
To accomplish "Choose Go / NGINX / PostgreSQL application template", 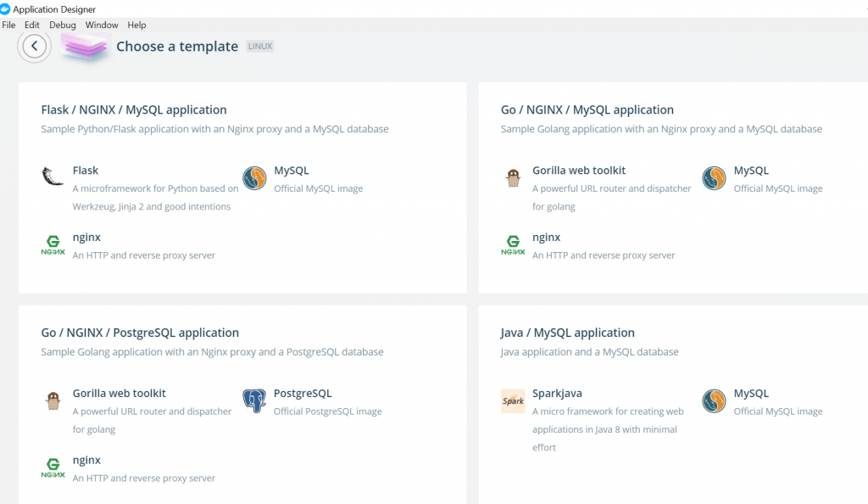I will tap(242, 405).
